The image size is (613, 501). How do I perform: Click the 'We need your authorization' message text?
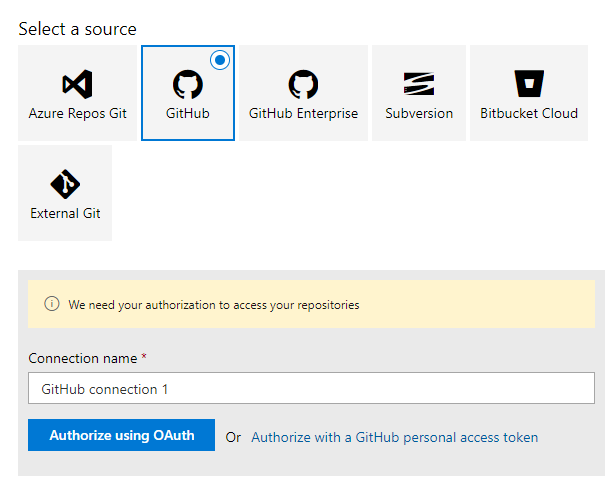214,305
